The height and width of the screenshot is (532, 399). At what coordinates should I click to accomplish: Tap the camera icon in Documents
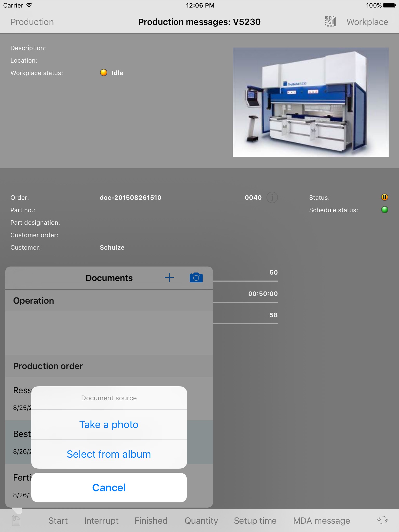pos(196,278)
